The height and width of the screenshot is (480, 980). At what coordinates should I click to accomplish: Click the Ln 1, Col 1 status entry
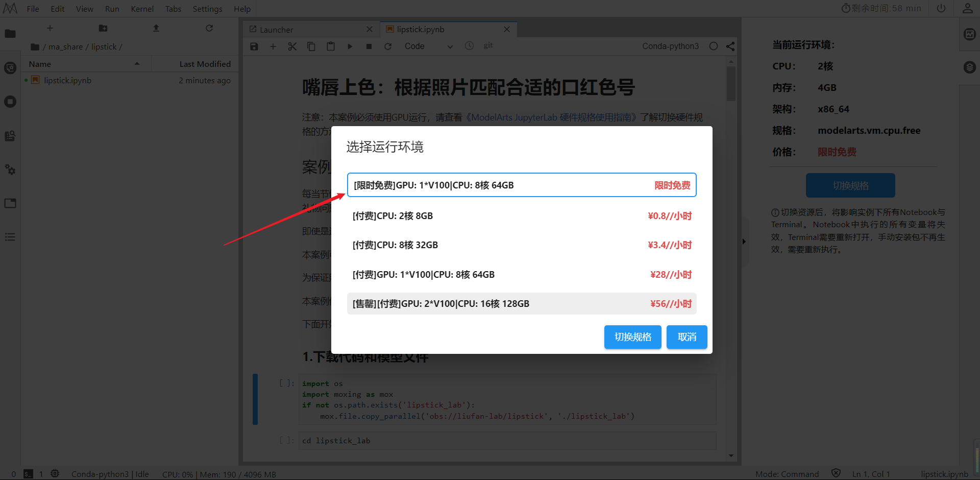[x=871, y=474]
